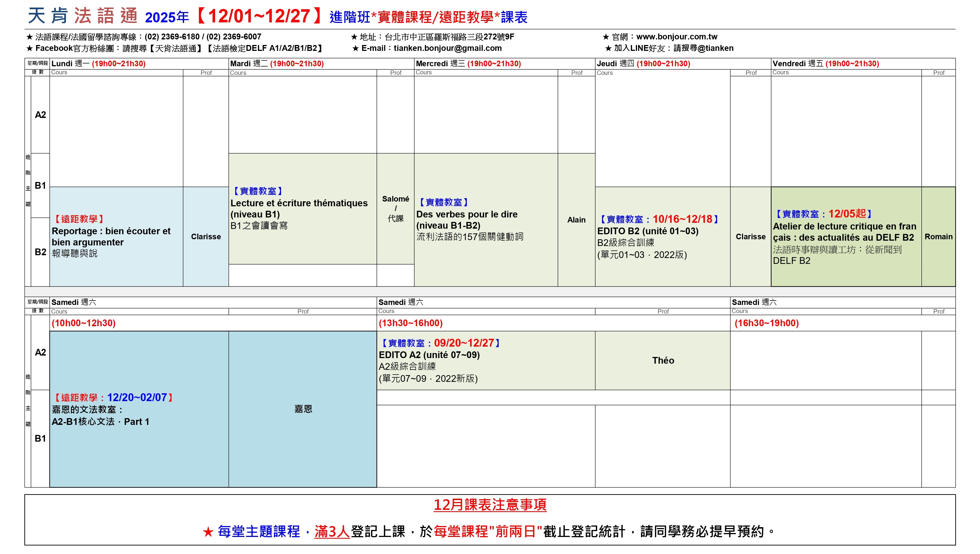980x554 pixels.
Task: Click the star before 官網
Action: [x=606, y=37]
